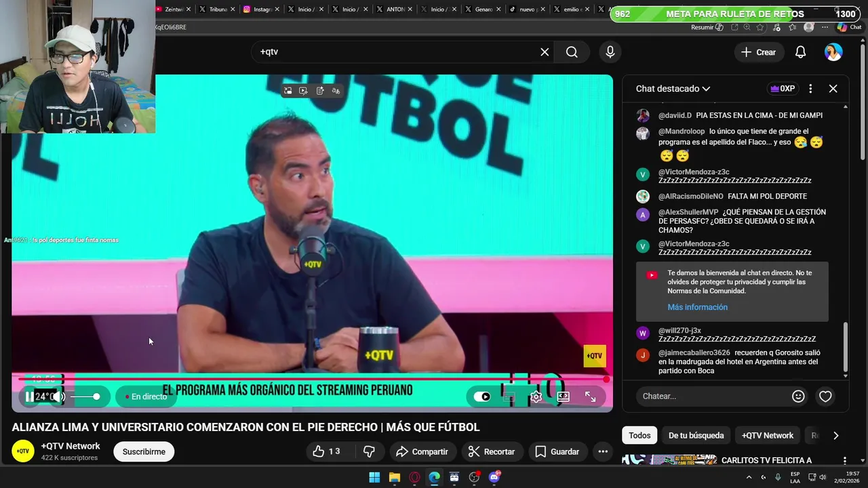The width and height of the screenshot is (868, 488).
Task: Subscribe with the Suscribirme button
Action: point(144,452)
